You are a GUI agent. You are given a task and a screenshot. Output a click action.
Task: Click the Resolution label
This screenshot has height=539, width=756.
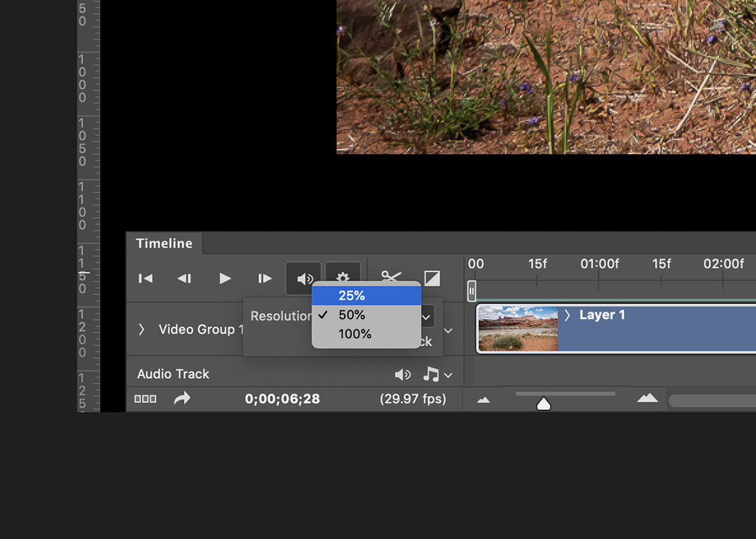[281, 316]
